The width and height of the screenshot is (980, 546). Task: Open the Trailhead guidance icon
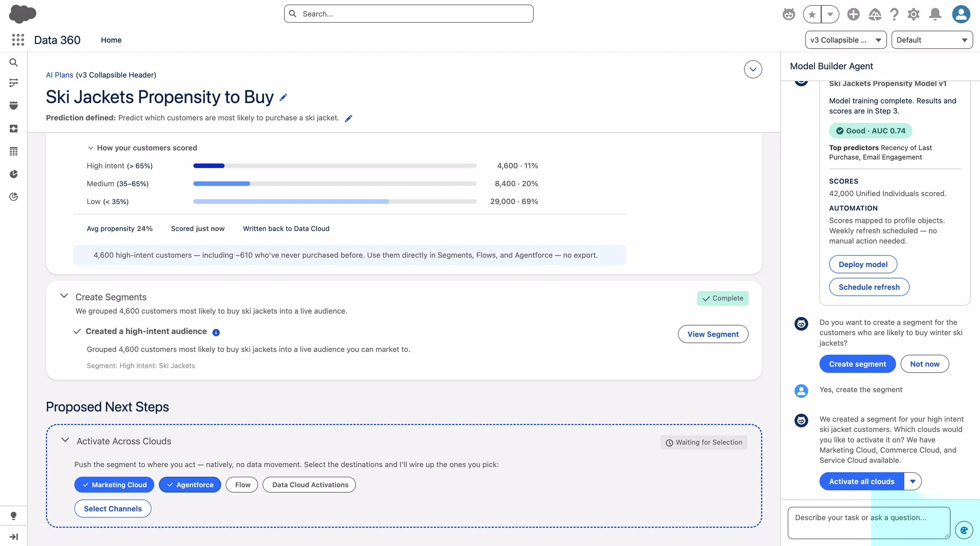click(x=875, y=14)
